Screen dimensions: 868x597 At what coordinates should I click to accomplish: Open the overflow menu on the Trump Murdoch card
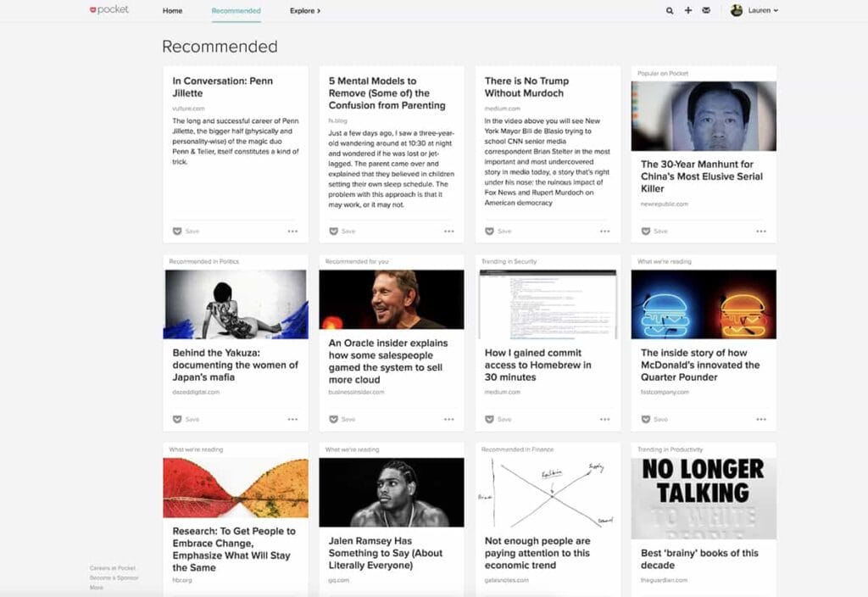click(604, 230)
